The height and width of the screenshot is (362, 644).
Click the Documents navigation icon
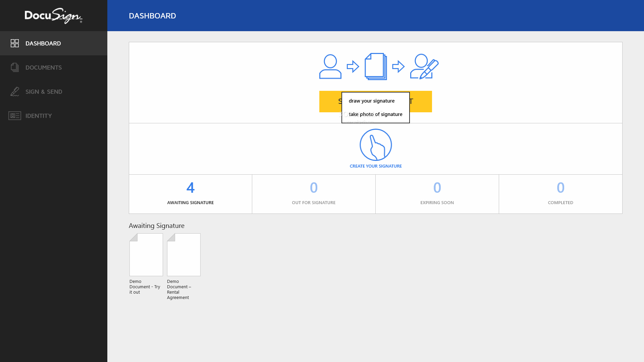coord(15,67)
